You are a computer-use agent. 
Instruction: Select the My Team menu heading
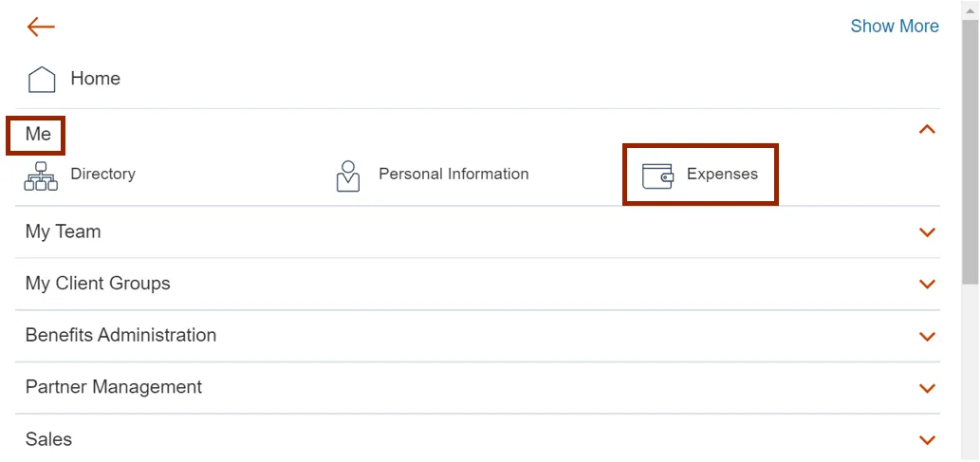pos(63,231)
